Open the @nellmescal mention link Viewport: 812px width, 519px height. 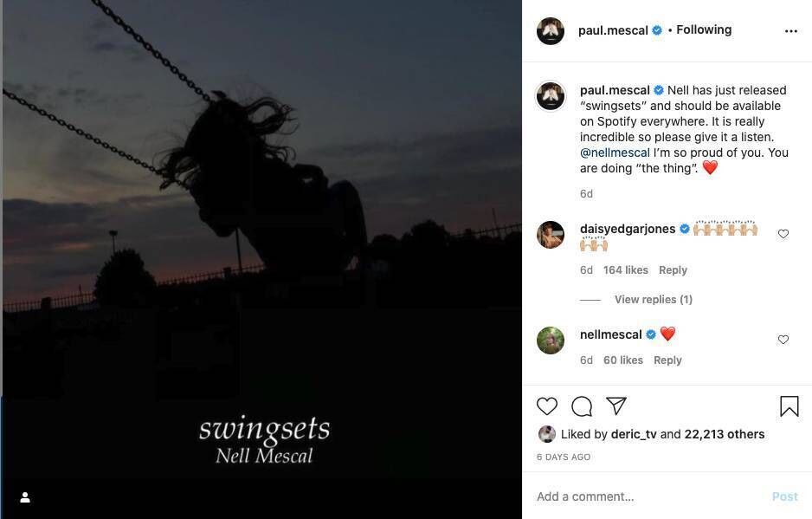(615, 152)
